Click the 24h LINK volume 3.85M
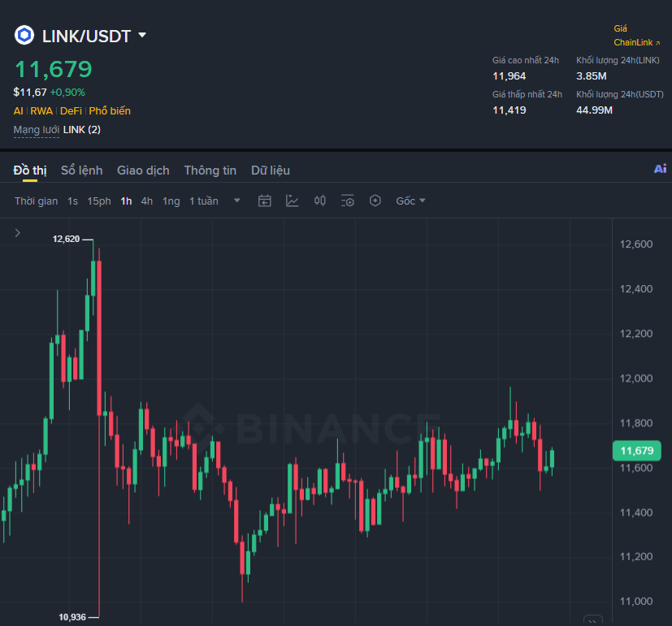 pos(592,76)
